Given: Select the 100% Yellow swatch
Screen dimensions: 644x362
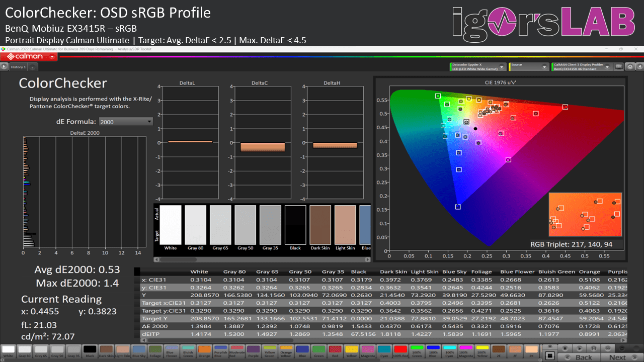Looking at the screenshot, I should 482,351.
